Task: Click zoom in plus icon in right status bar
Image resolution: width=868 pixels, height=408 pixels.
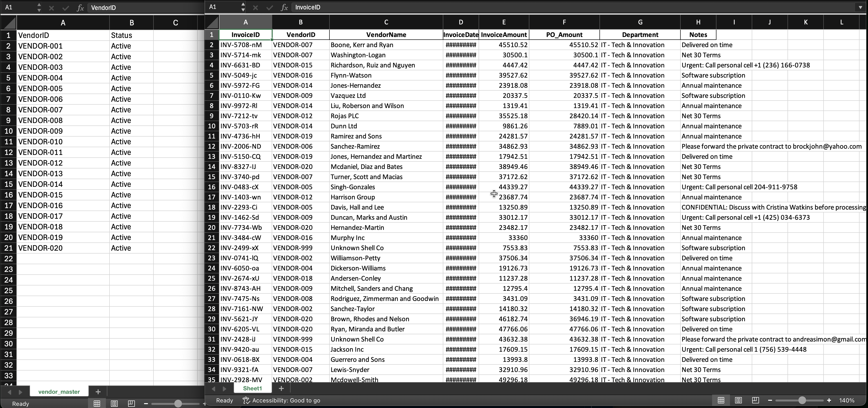Action: click(x=829, y=400)
